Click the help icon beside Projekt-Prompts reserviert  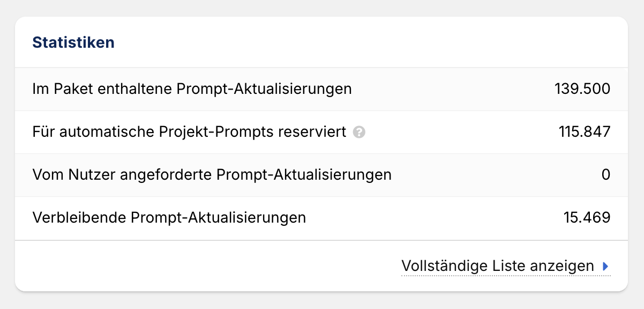[x=360, y=132]
